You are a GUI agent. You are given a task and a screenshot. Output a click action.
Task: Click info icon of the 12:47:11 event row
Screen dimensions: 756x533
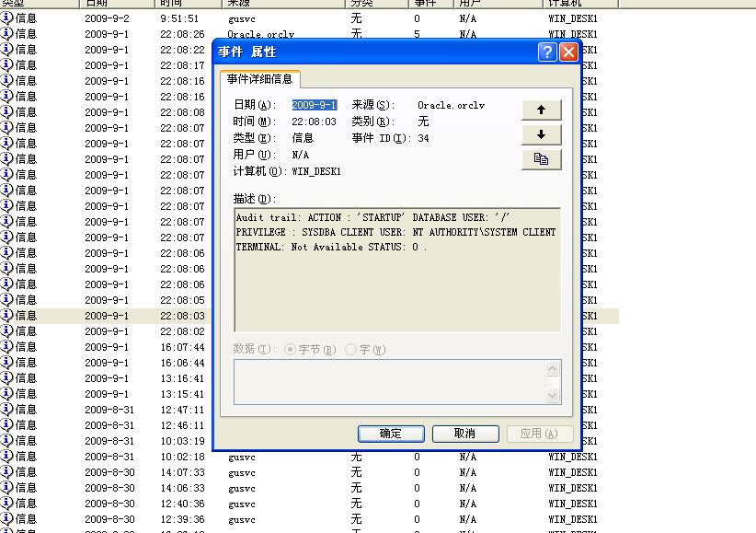tap(7, 410)
